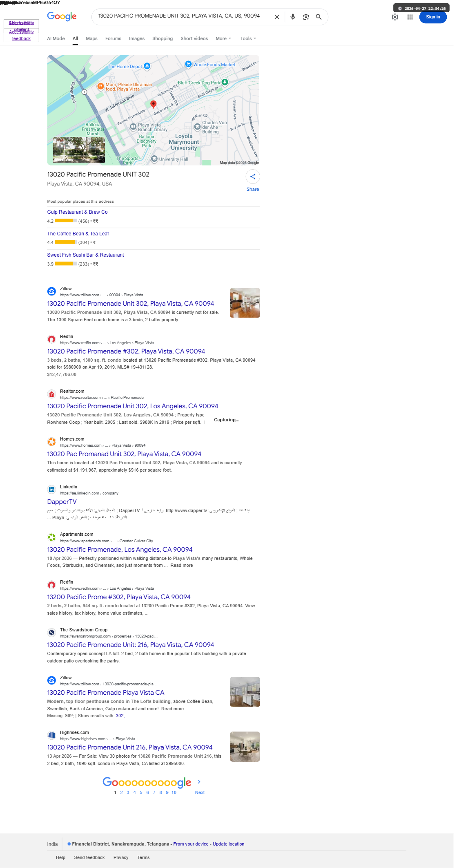
Task: Select the Short videos tab
Action: coord(194,38)
